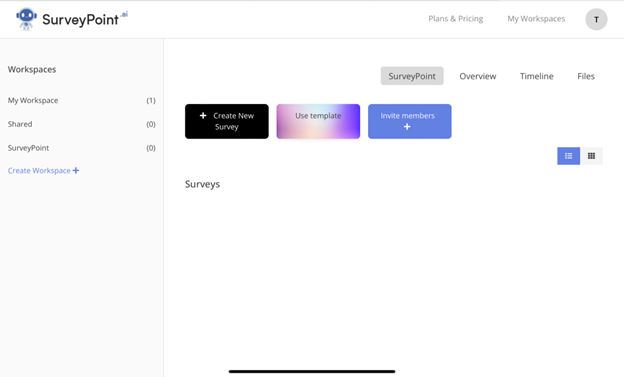
Task: Open the Overview tab
Action: coord(478,76)
